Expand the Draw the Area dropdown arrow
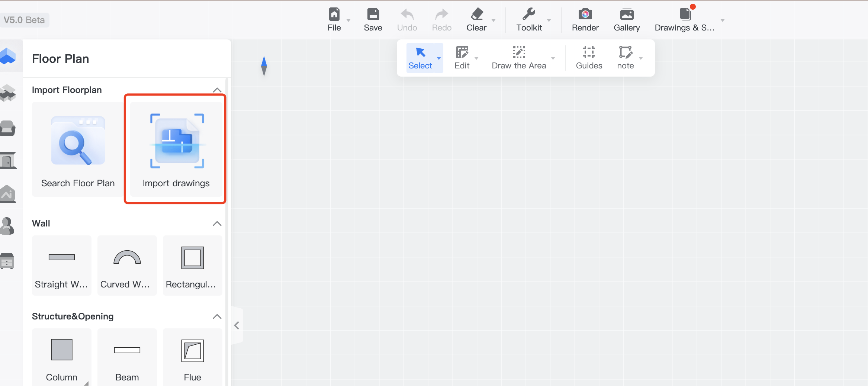The image size is (868, 386). click(553, 58)
